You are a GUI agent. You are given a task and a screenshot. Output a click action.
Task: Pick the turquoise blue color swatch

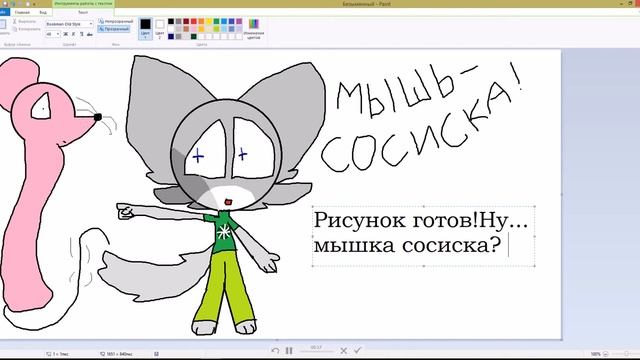coord(224,21)
